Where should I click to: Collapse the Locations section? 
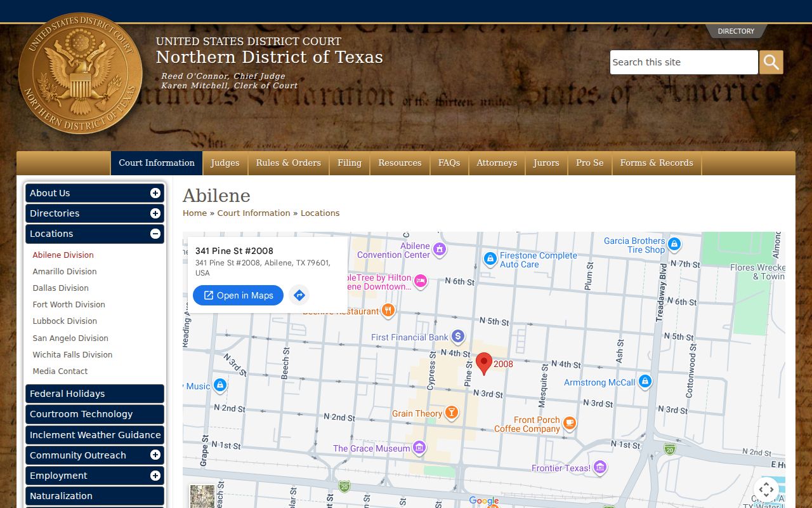coord(155,234)
